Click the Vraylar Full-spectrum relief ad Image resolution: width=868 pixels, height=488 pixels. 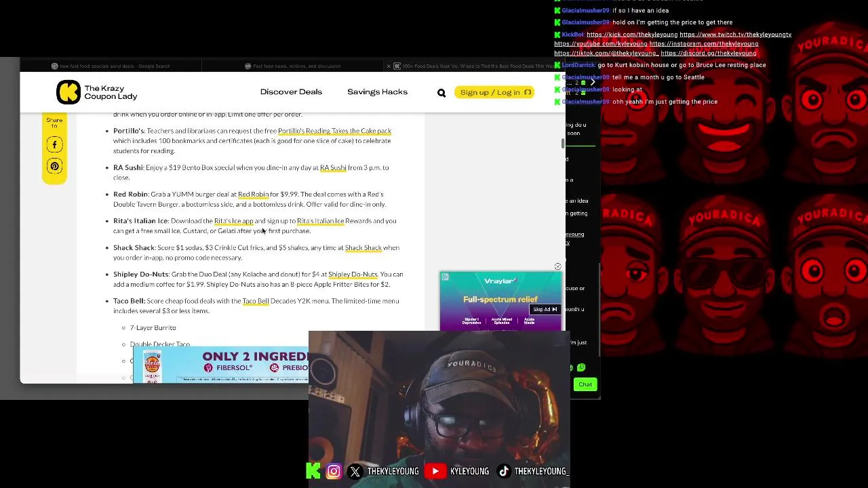pyautogui.click(x=500, y=301)
